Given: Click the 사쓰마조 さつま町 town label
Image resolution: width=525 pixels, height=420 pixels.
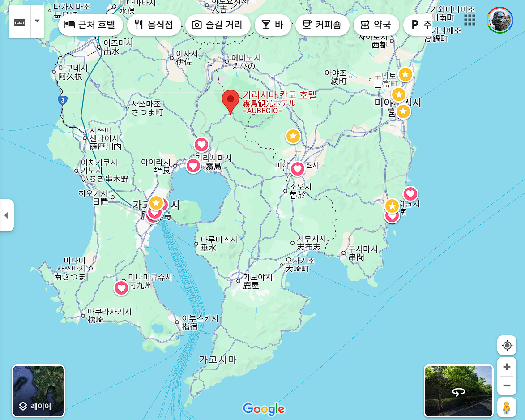Looking at the screenshot, I should click(x=147, y=108).
